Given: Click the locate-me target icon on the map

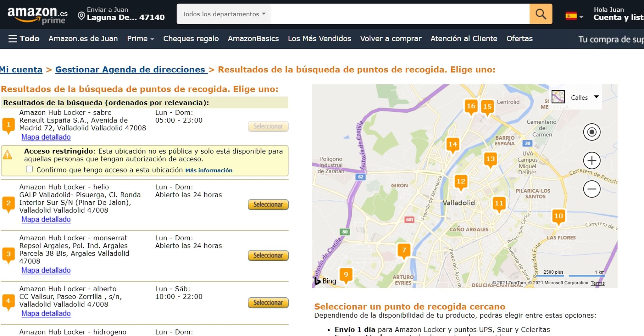Looking at the screenshot, I should [591, 132].
